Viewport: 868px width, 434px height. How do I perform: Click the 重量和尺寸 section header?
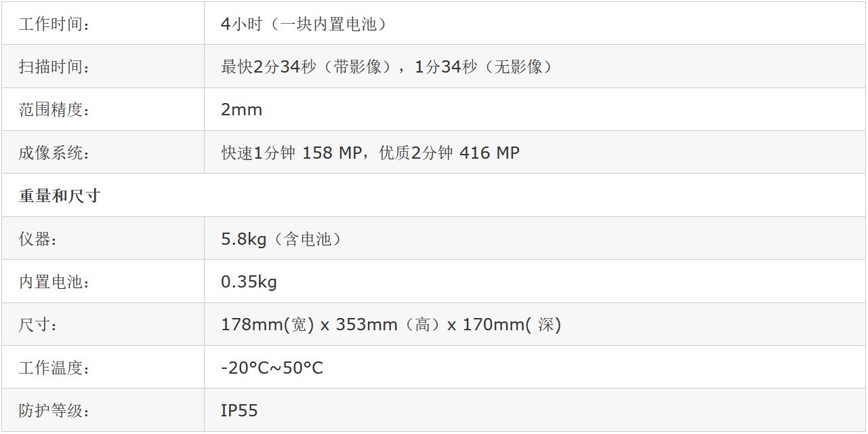(x=60, y=196)
